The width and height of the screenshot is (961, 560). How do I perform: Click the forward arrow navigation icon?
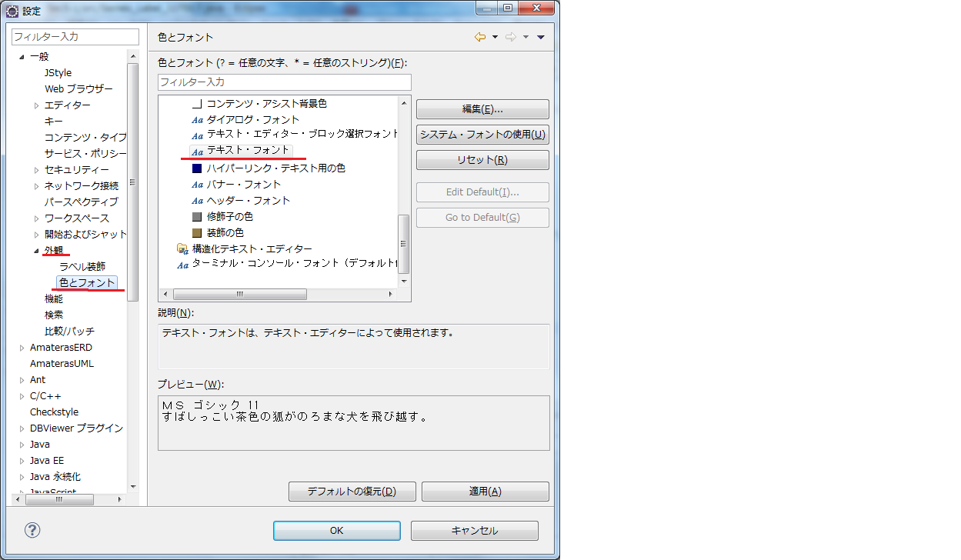(511, 37)
